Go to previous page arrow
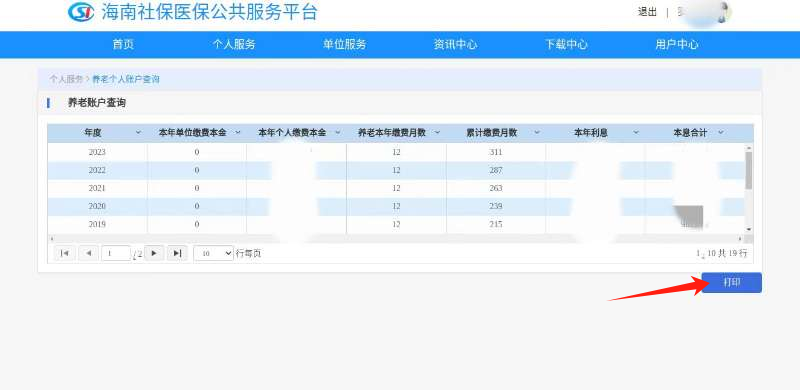This screenshot has width=800, height=390. [x=88, y=253]
